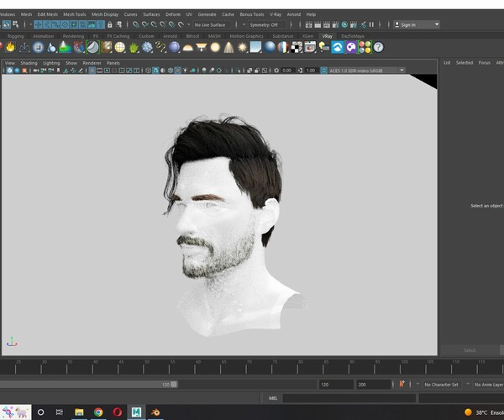This screenshot has width=504, height=420.
Task: Click the green grass icon on the VRay shelf
Action: tap(134, 48)
